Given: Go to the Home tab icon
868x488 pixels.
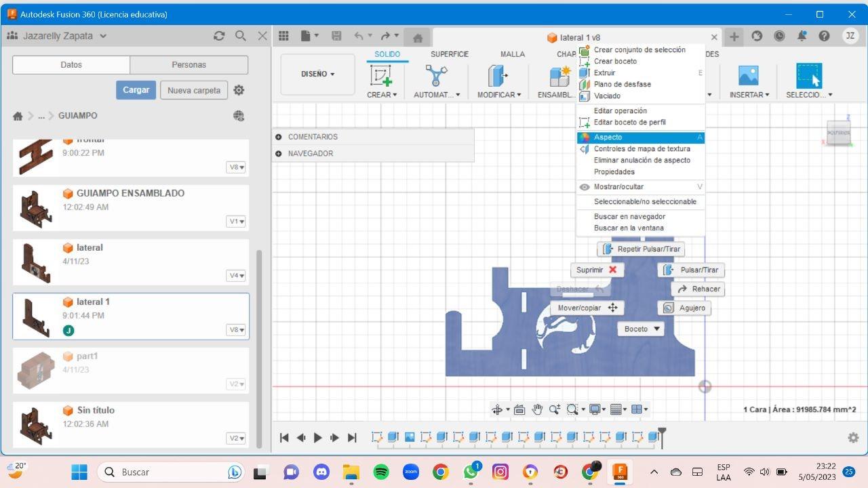Looking at the screenshot, I should [x=418, y=38].
